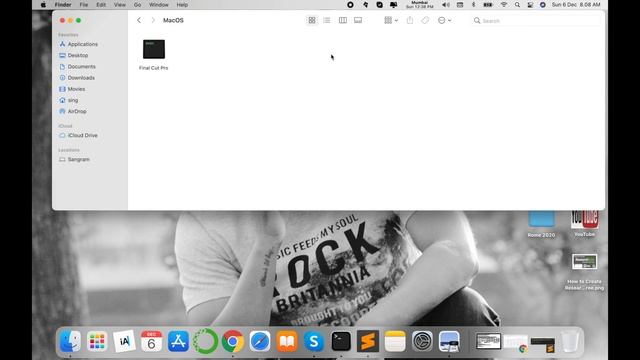The width and height of the screenshot is (640, 360).
Task: Open the File menu
Action: 84,5
